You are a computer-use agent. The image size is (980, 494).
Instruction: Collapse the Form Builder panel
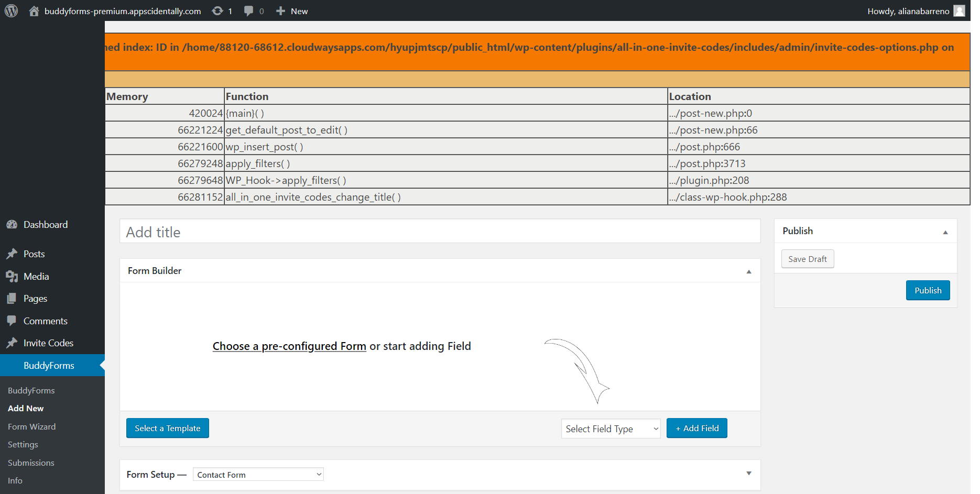pos(748,271)
